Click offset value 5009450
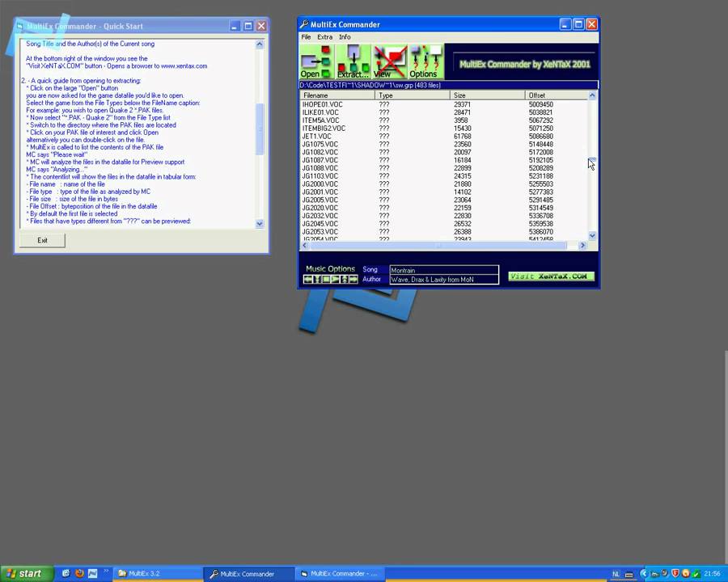The width and height of the screenshot is (728, 582). point(541,104)
